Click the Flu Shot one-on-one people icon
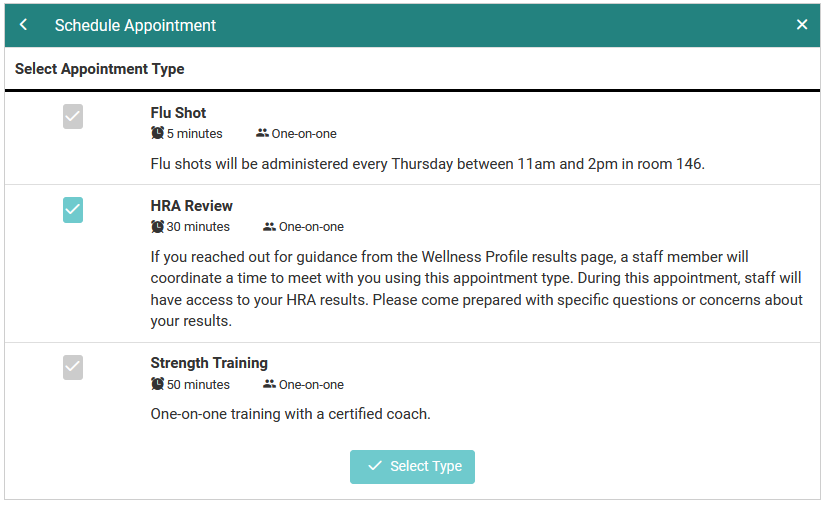827x505 pixels. click(x=262, y=133)
